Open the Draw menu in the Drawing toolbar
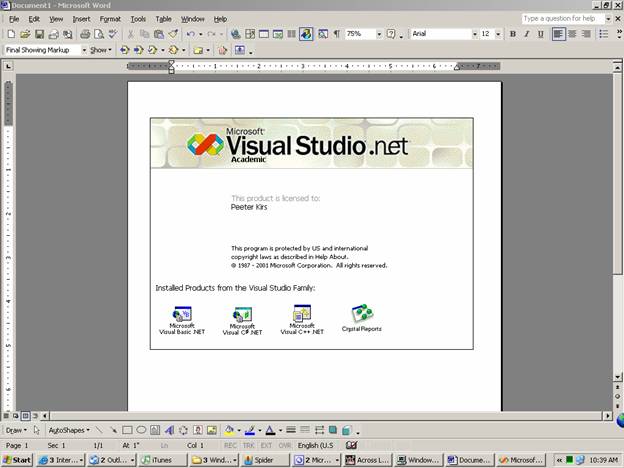This screenshot has height=468, width=624. pyautogui.click(x=16, y=430)
